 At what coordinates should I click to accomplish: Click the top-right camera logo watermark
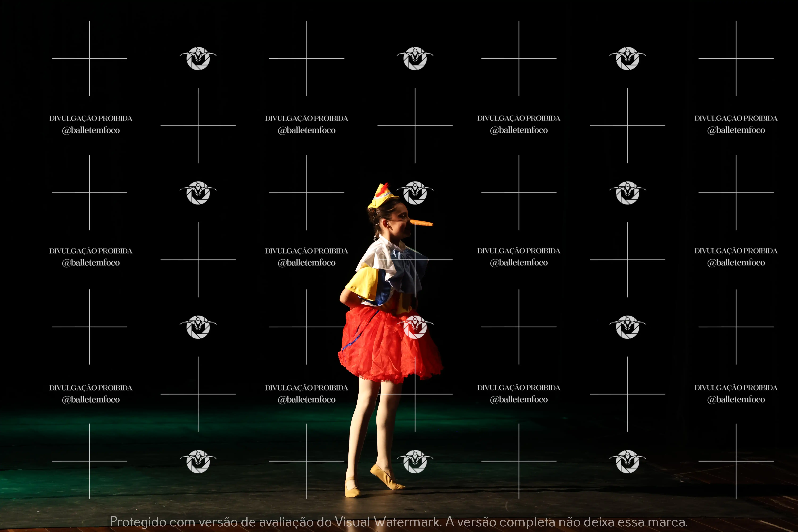click(x=627, y=58)
